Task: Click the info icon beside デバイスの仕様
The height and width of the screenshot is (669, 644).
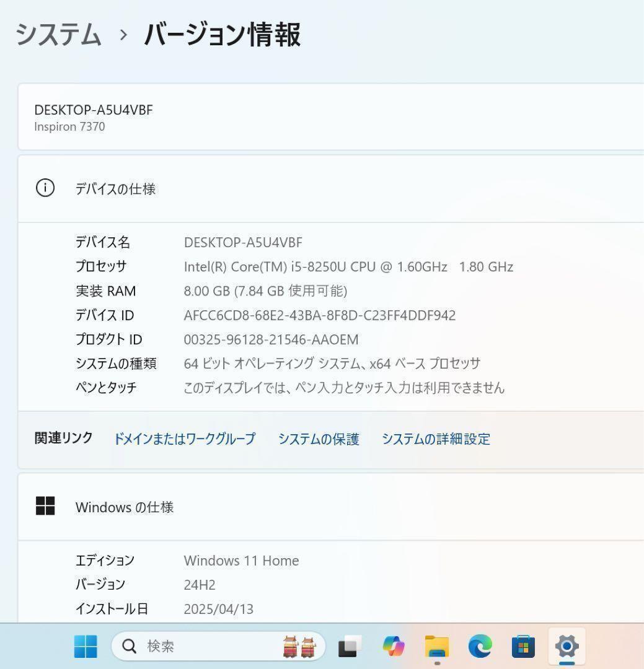Action: [45, 188]
